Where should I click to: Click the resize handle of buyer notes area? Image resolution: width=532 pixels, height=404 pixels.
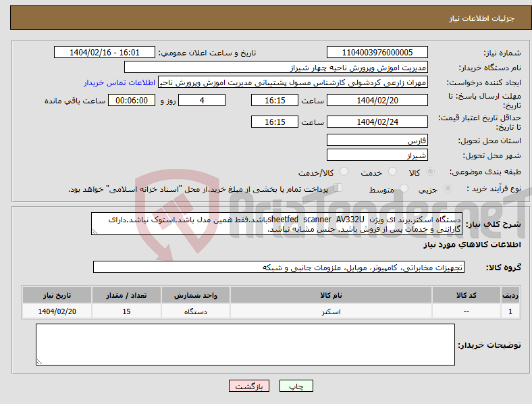pyautogui.click(x=39, y=362)
